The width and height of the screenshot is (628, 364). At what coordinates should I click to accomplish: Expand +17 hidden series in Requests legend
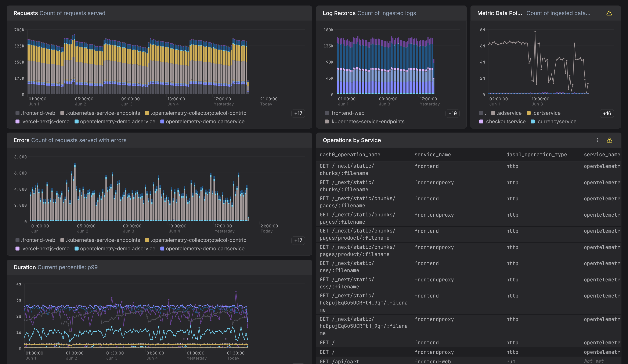298,114
